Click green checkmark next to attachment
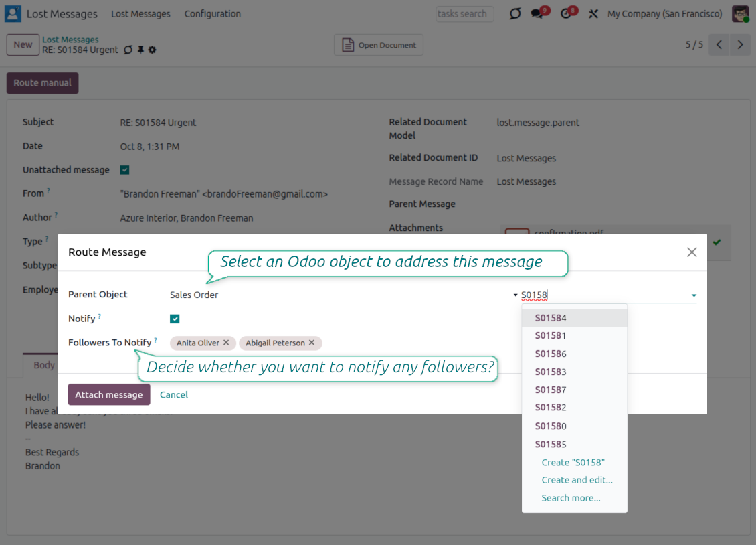Viewport: 756px width, 545px height. point(717,242)
